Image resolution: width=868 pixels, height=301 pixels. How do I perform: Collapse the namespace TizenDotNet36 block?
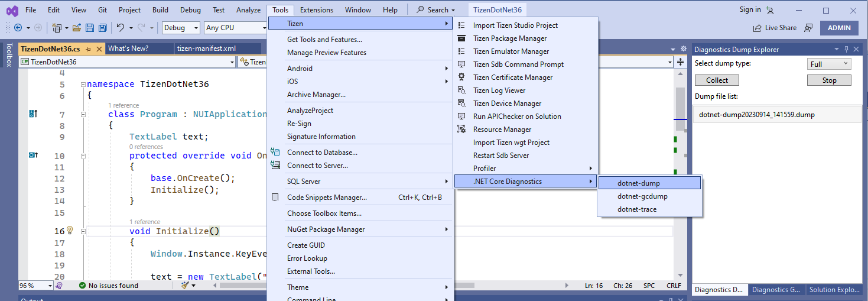point(83,85)
